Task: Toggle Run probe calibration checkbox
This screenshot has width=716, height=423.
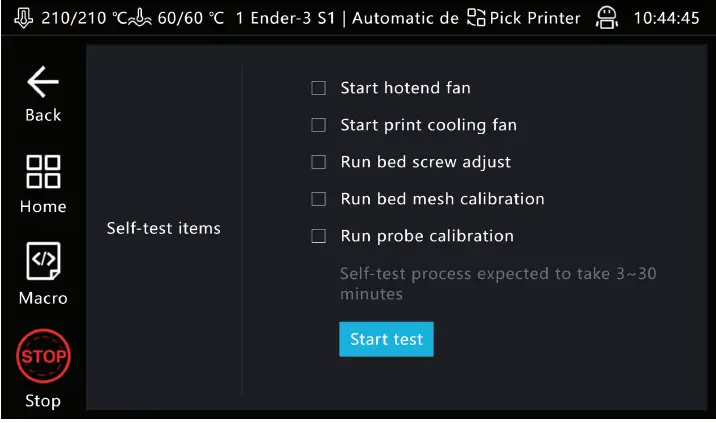Action: 319,236
